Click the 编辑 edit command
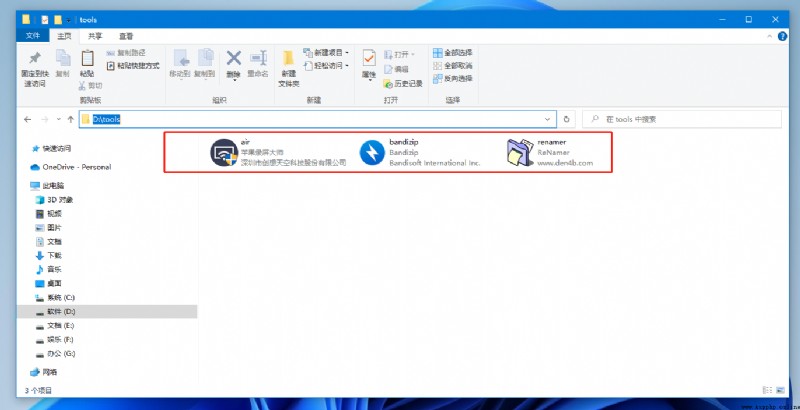The width and height of the screenshot is (800, 410). click(396, 69)
